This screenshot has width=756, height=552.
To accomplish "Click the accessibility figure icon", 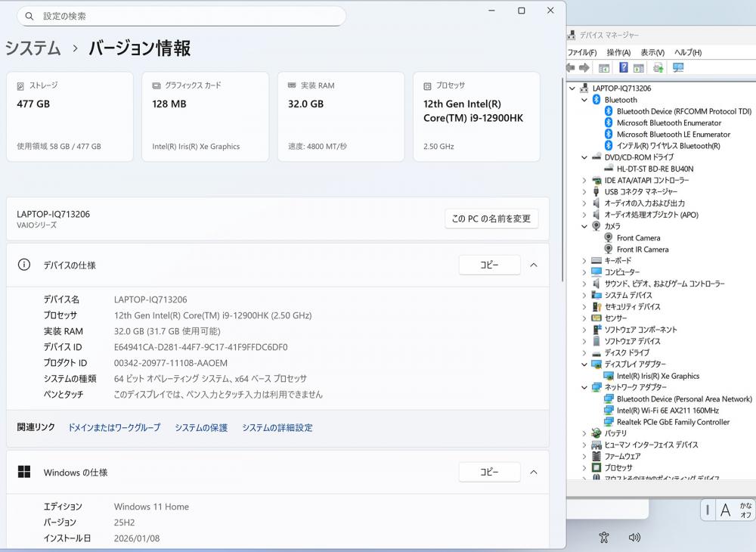I will pyautogui.click(x=603, y=538).
